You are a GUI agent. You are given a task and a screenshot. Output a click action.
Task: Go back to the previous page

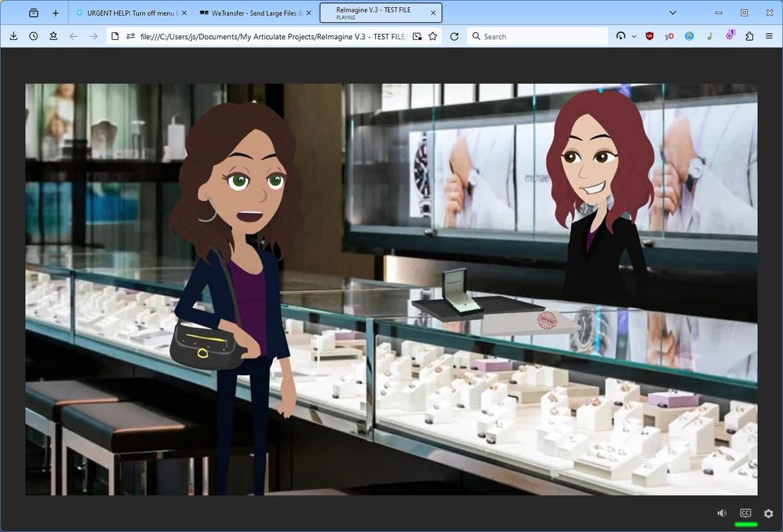[x=73, y=36]
